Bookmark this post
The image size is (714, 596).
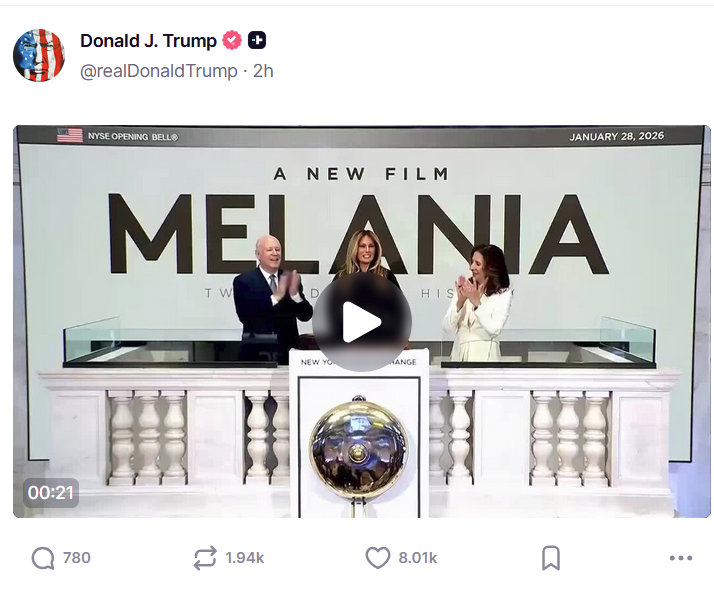pos(551,558)
